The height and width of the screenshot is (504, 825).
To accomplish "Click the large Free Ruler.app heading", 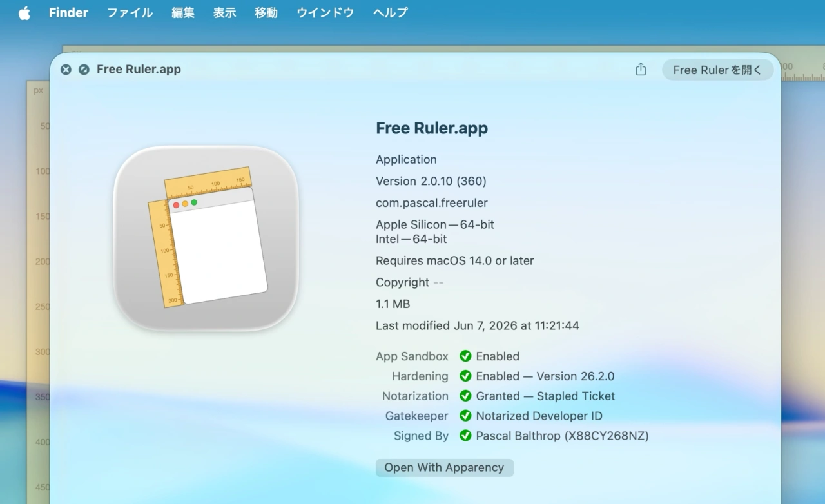I will 432,128.
